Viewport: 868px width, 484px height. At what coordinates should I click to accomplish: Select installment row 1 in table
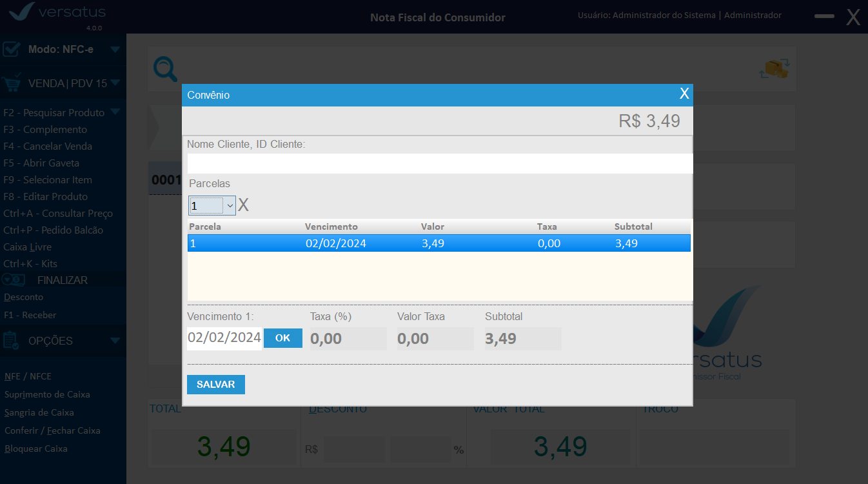pyautogui.click(x=439, y=243)
